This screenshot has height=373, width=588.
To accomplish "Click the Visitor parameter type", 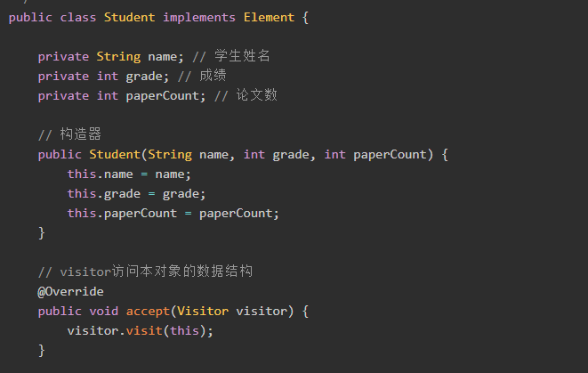I will pos(203,311).
